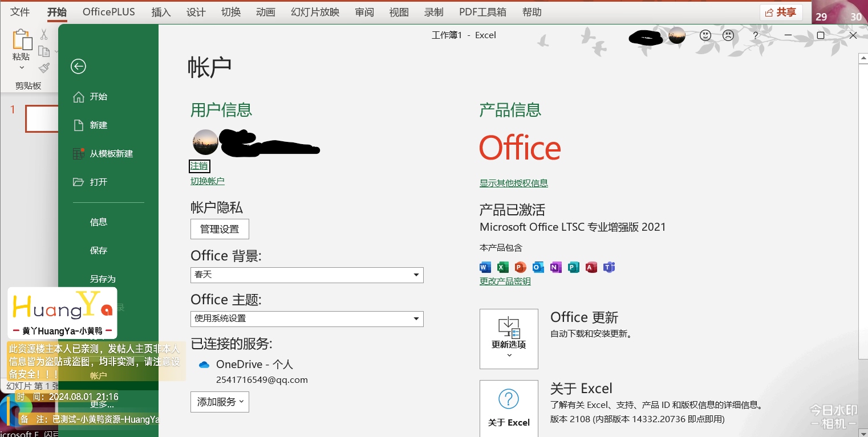Switch to PowerPoint 动画 tab
The height and width of the screenshot is (437, 868).
[x=266, y=12]
